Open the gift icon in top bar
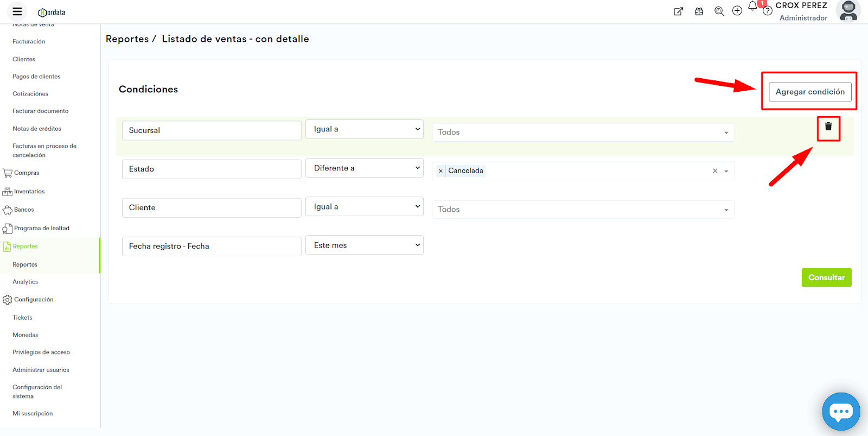The image size is (868, 436). [699, 11]
